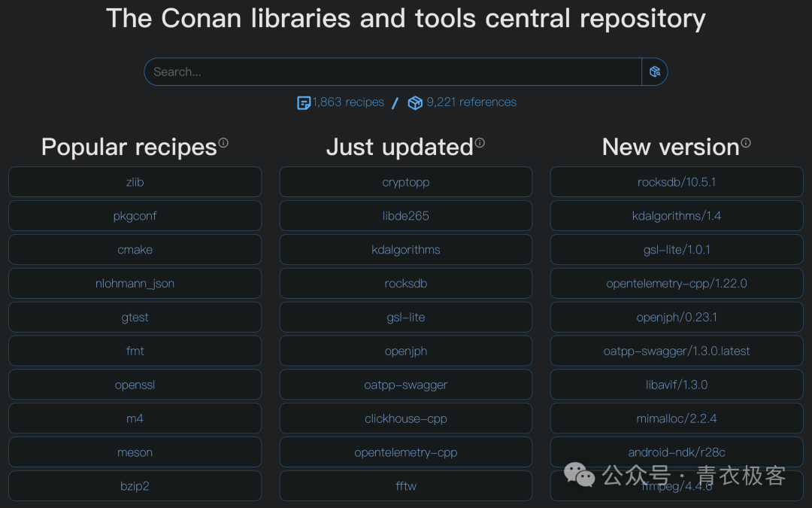Click the recipe note icon beside the recipes count
812x508 pixels.
[x=305, y=102]
